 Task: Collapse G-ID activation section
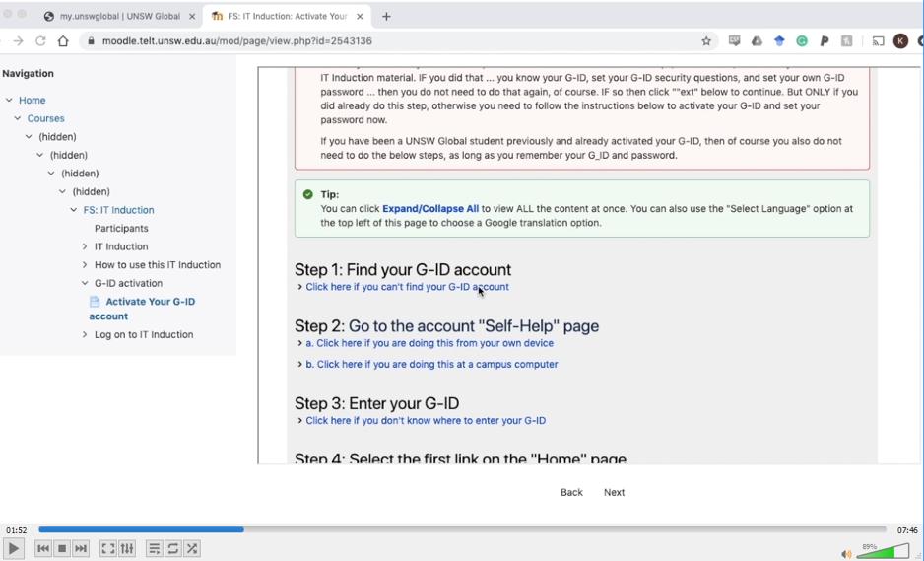[85, 283]
